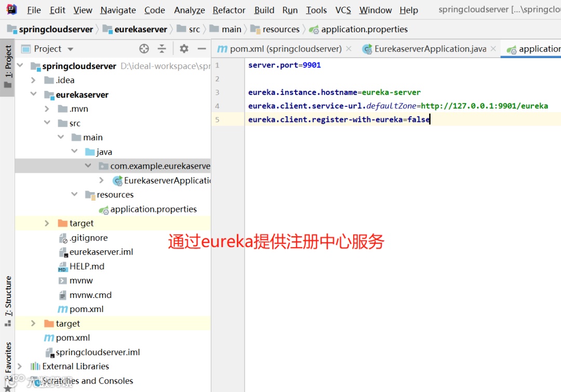Select springcloudserver.iml file
This screenshot has width=561, height=392.
click(92, 353)
